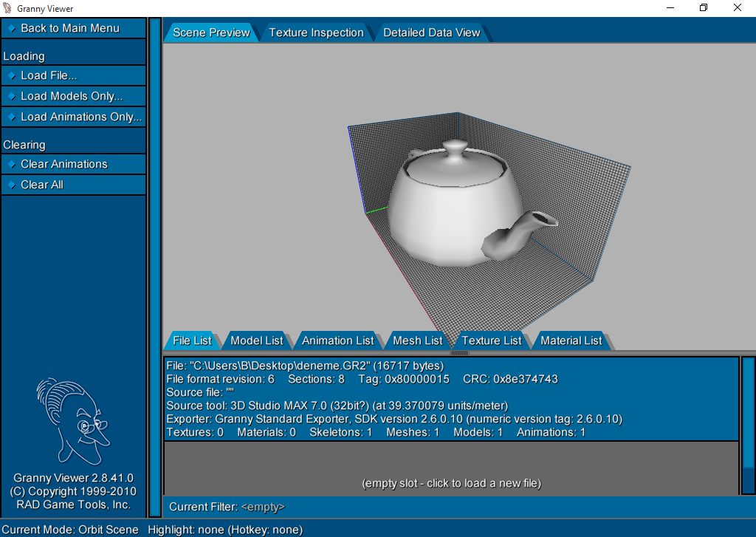
Task: Click Clear All in sidebar
Action: pyautogui.click(x=74, y=185)
